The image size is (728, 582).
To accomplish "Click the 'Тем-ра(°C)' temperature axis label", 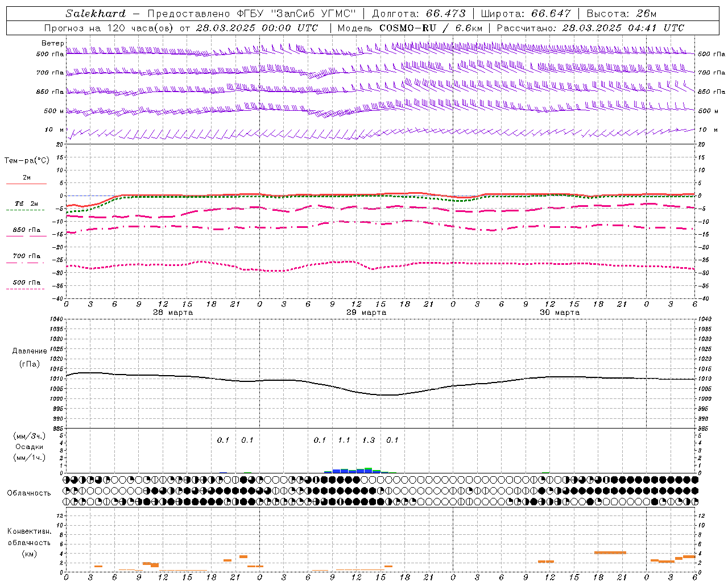I will coord(27,160).
